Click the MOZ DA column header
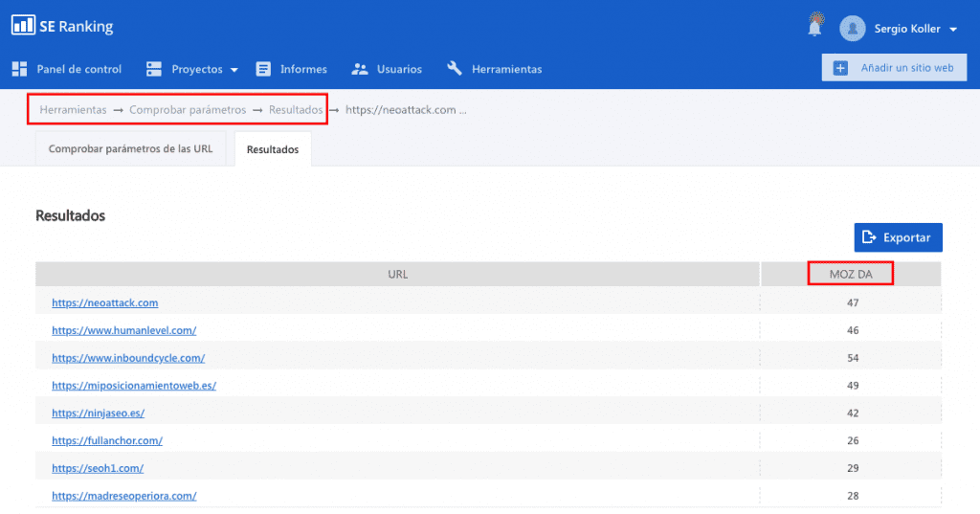The image size is (980, 514). (x=851, y=274)
